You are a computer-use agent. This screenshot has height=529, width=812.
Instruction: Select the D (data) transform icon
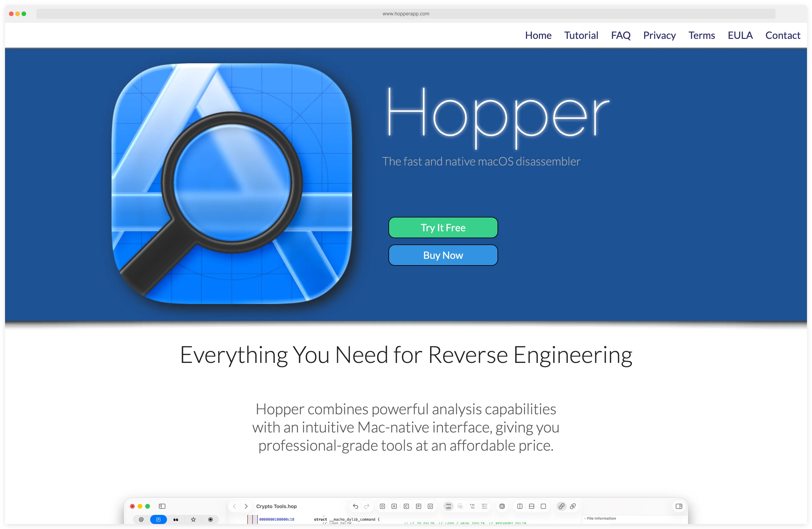(x=382, y=506)
